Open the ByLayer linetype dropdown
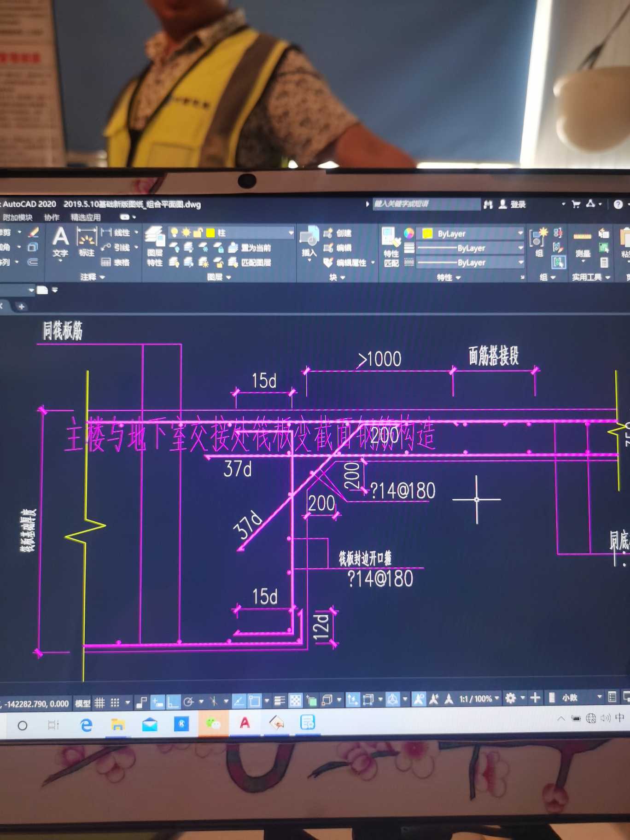Image resolution: width=630 pixels, height=840 pixels. [x=471, y=263]
